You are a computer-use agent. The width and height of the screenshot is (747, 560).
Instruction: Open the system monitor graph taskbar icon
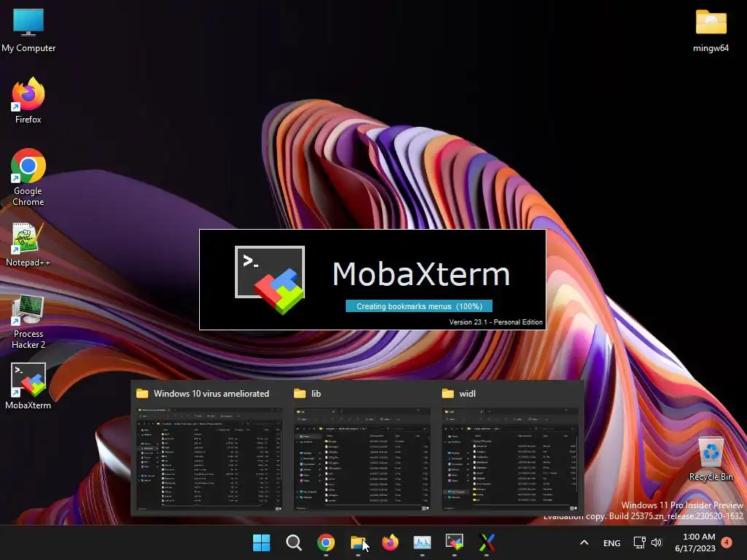click(422, 542)
